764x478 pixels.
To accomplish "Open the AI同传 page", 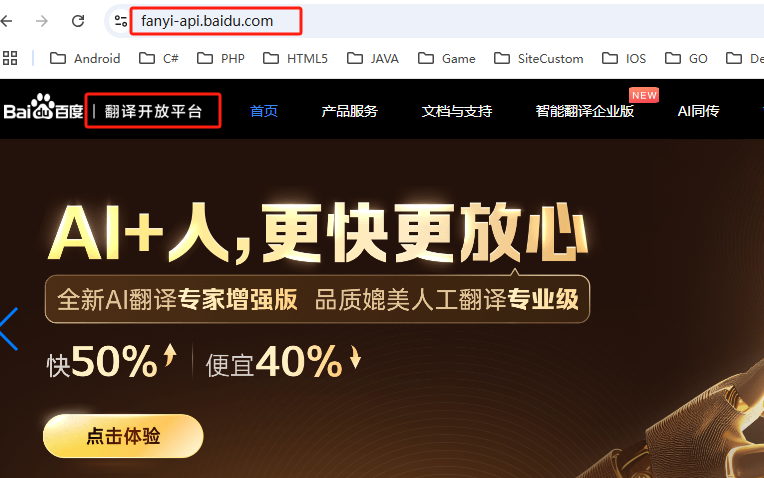I will pos(698,111).
